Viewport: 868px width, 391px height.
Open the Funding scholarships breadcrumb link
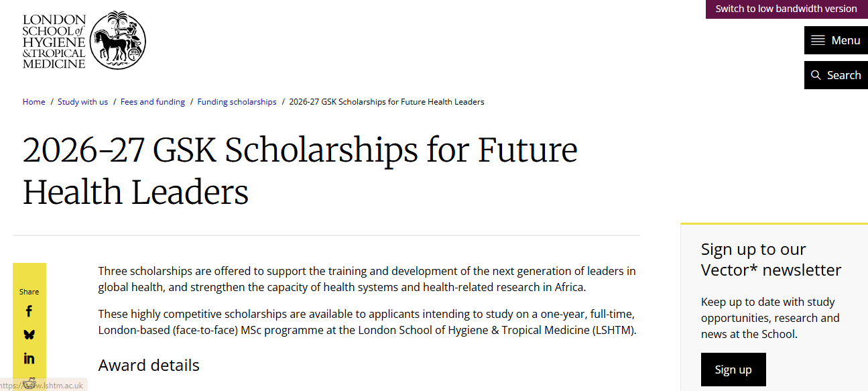237,101
